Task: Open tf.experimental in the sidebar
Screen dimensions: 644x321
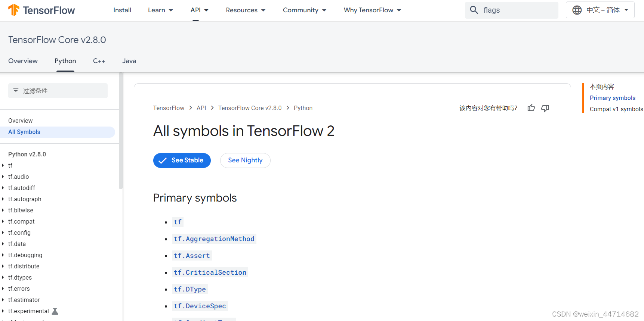Action: [28, 311]
